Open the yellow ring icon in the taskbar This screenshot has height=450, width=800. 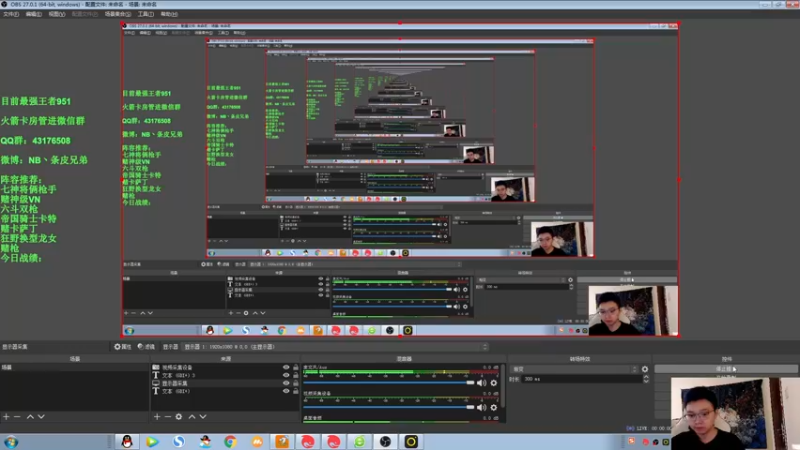click(x=411, y=442)
